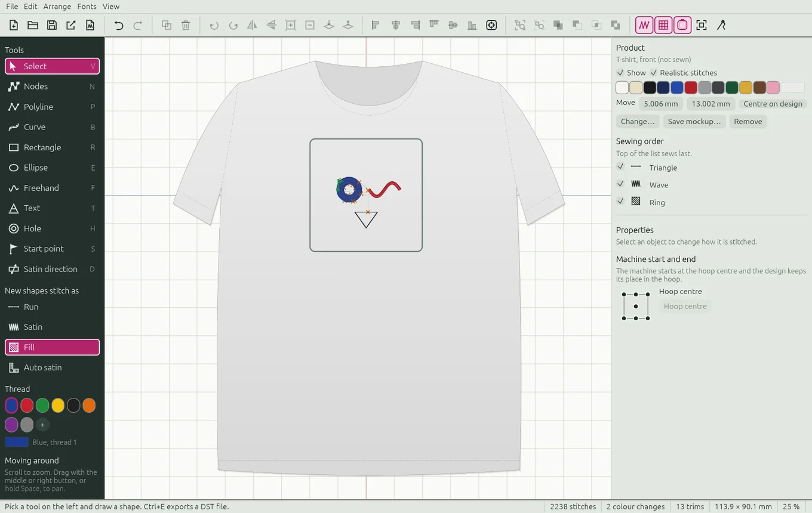This screenshot has height=513, width=812.
Task: Select the Nodes tool
Action: pyautogui.click(x=52, y=86)
